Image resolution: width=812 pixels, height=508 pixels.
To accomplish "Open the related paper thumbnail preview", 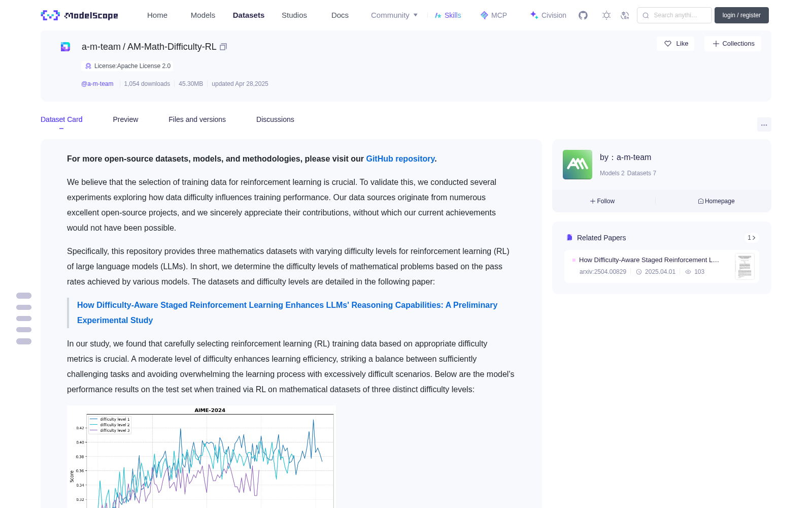I will 745,266.
